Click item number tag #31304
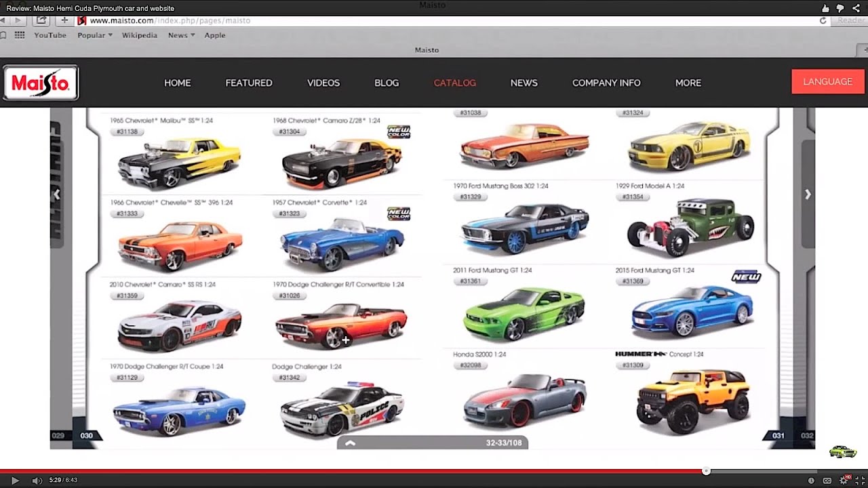This screenshot has height=488, width=868. click(x=290, y=131)
